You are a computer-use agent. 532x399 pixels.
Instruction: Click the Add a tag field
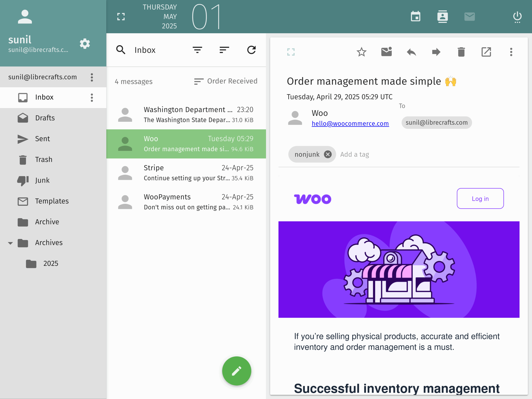tap(355, 154)
